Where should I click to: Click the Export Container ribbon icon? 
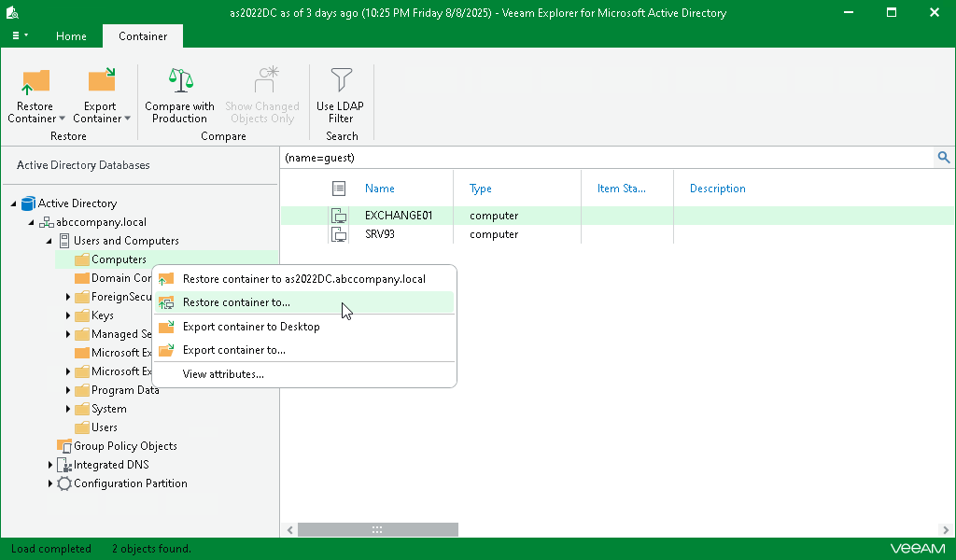pyautogui.click(x=101, y=80)
